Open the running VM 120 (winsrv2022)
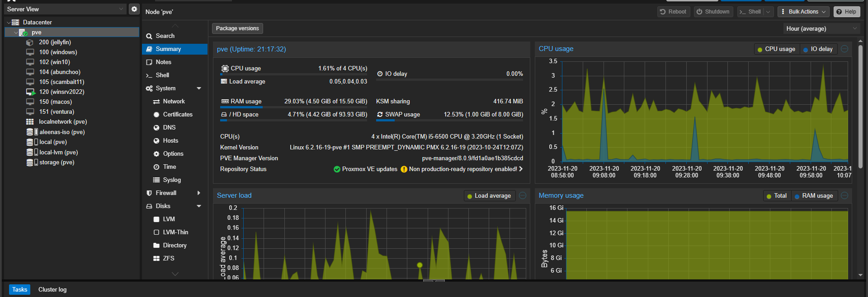This screenshot has width=868, height=297. (61, 92)
